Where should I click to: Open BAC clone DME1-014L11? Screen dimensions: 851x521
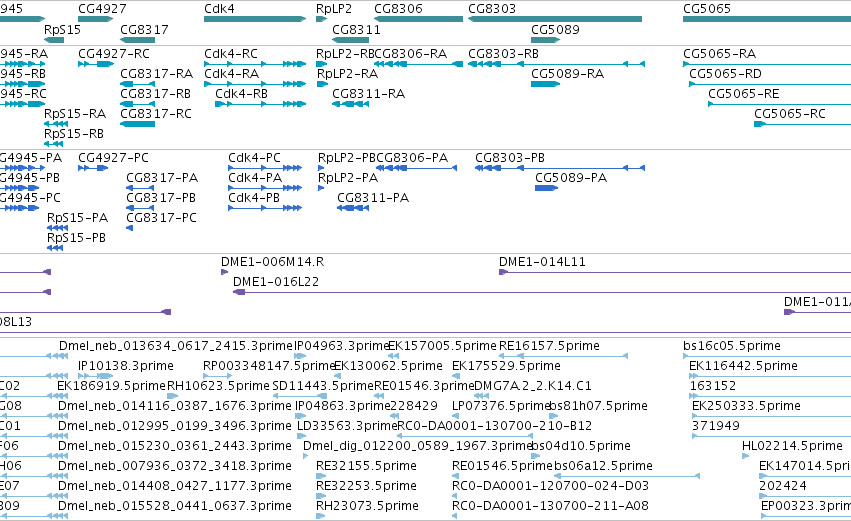click(x=542, y=262)
